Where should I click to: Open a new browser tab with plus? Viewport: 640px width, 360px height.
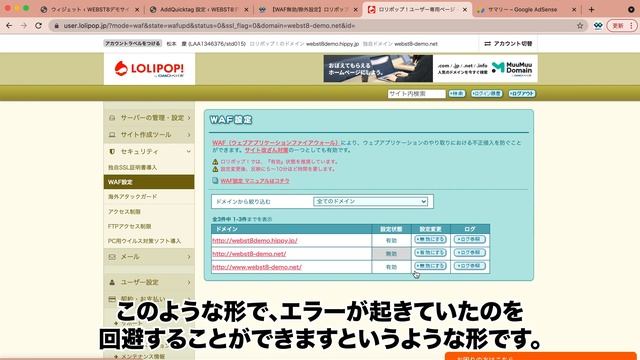pos(591,9)
